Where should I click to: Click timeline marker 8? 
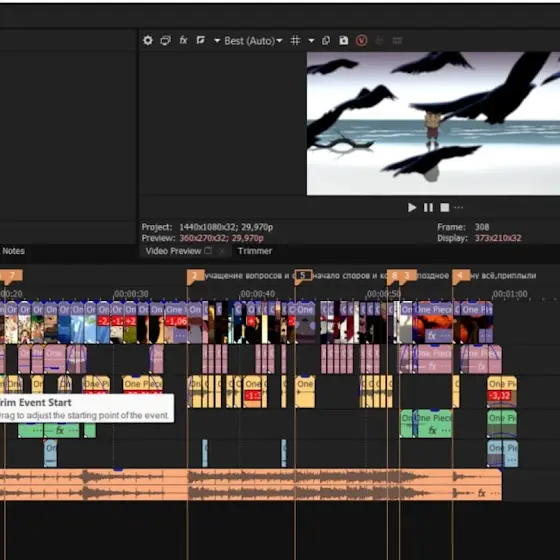[x=394, y=275]
